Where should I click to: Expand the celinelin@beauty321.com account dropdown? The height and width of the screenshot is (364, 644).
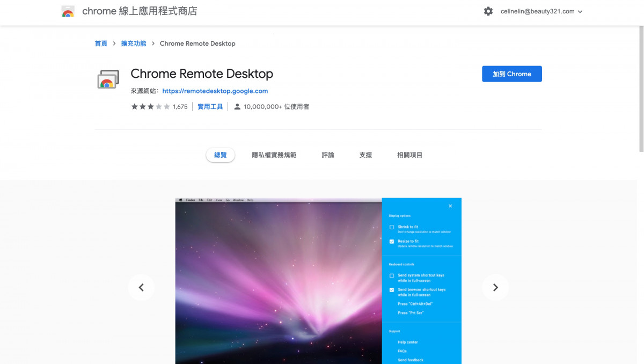pyautogui.click(x=541, y=11)
